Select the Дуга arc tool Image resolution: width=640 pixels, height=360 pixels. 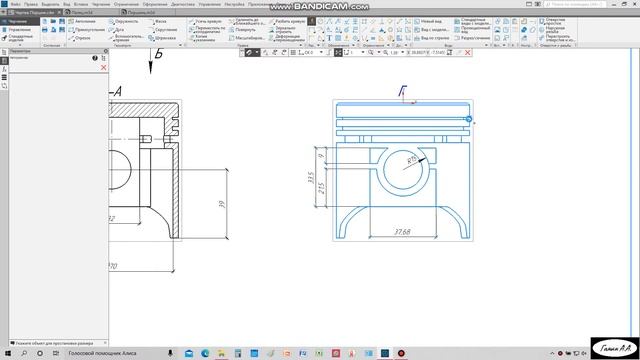pos(117,30)
